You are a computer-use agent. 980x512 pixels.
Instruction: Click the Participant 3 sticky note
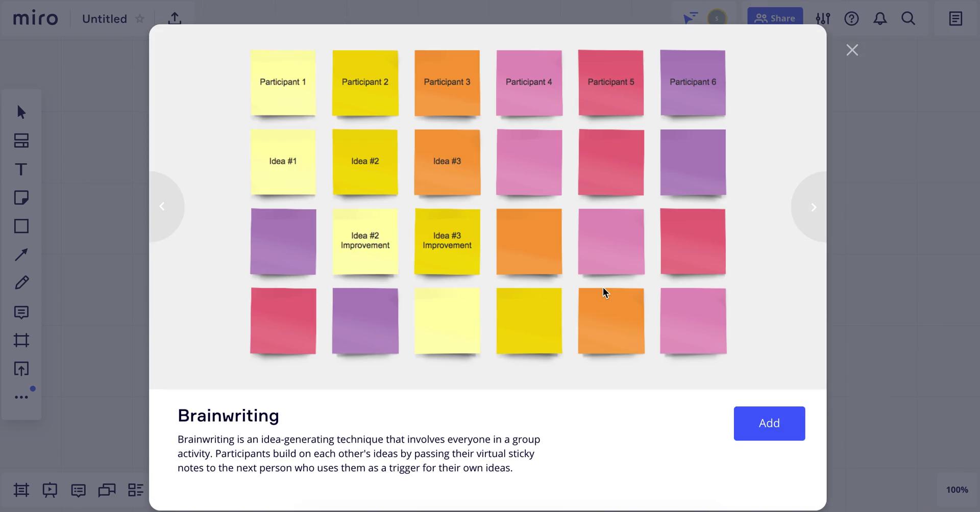point(447,83)
